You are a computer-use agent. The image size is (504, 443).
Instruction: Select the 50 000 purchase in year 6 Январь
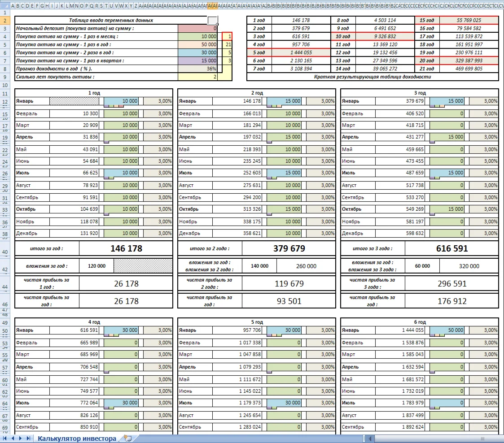447,330
